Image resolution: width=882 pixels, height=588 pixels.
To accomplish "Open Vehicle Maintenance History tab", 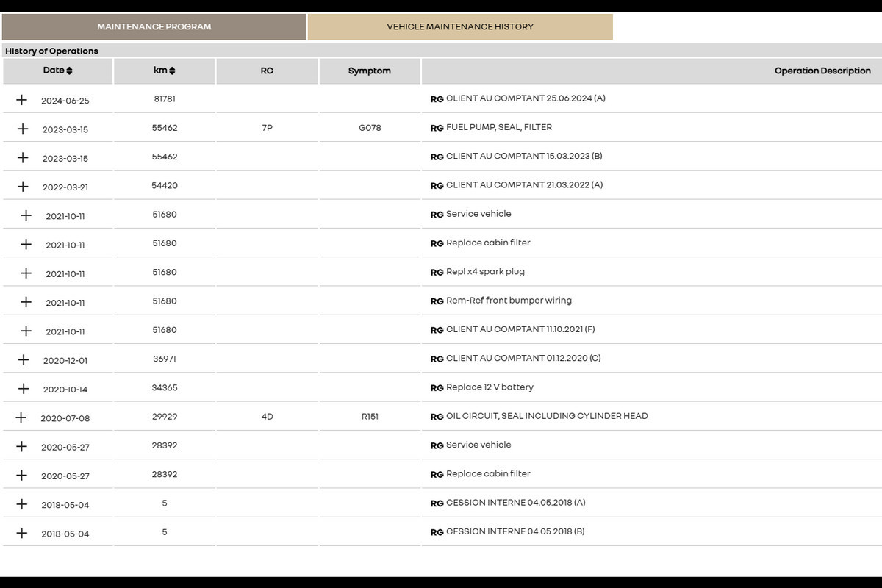I will tap(460, 26).
